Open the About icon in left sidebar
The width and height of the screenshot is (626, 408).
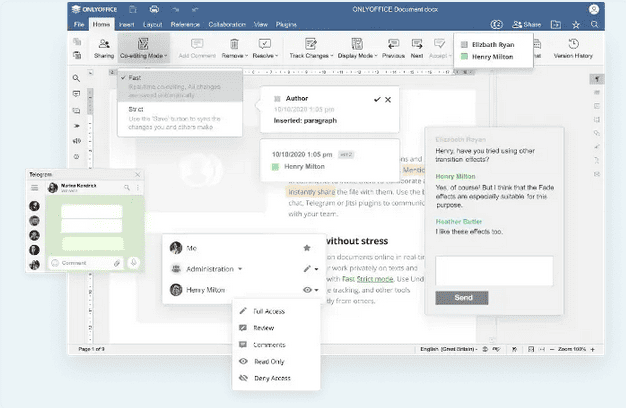coord(76,156)
